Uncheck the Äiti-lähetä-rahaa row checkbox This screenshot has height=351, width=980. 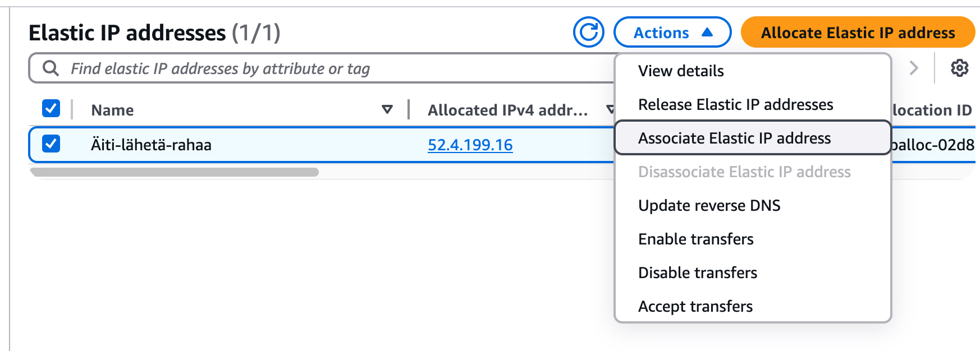51,144
